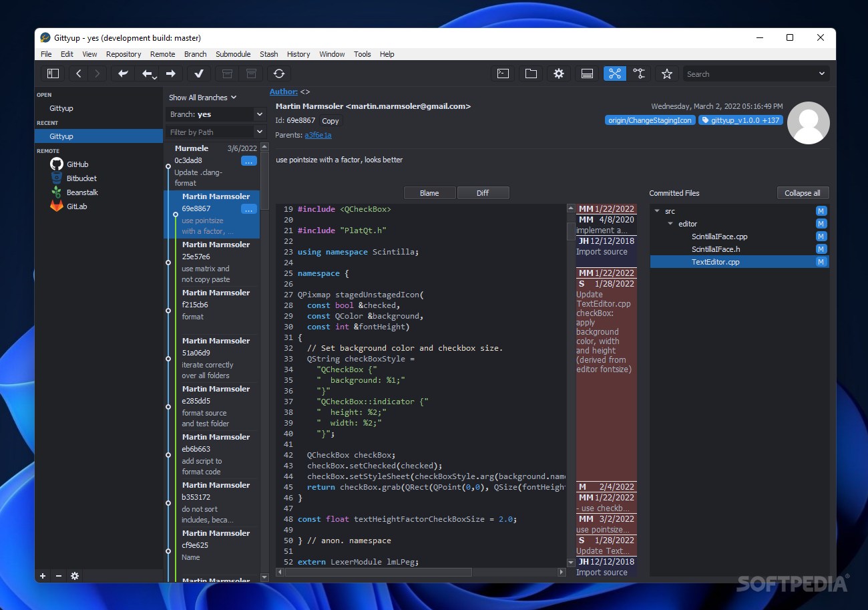This screenshot has width=868, height=610.
Task: Switch to the tree view mode icon
Action: coord(639,73)
